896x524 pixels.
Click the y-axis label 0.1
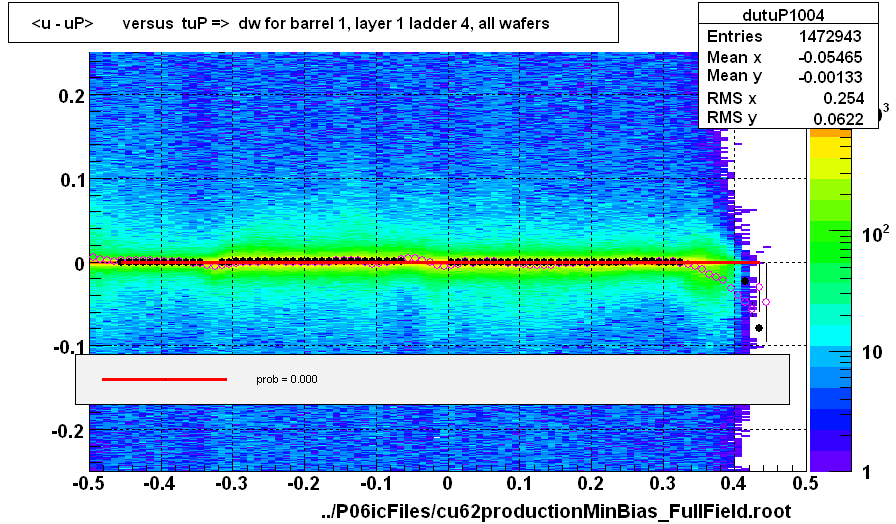72,180
